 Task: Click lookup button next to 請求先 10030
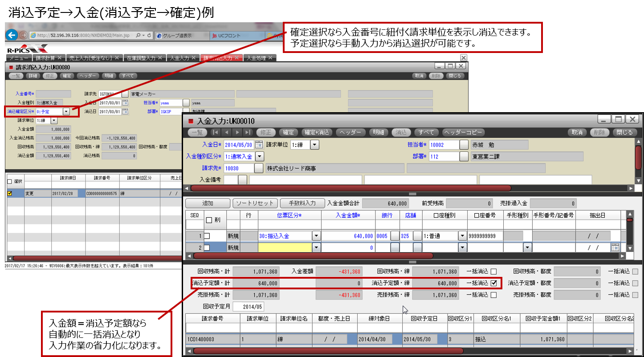(259, 168)
